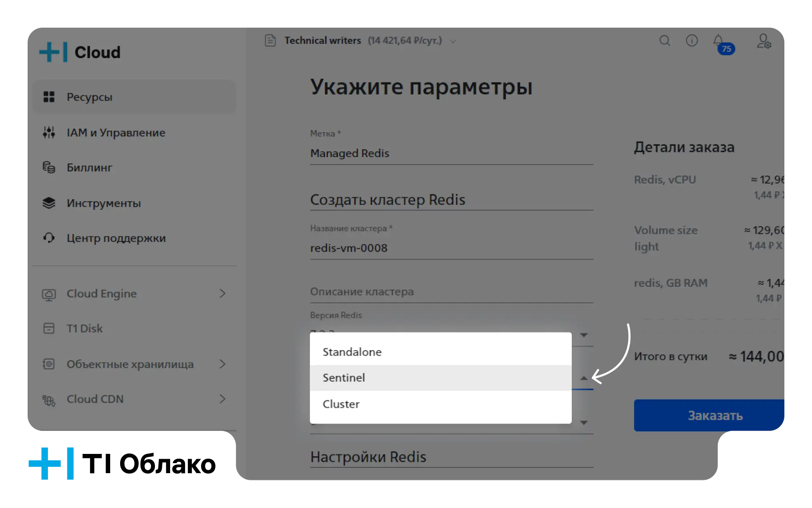Viewport: 812px width, 508px height.
Task: Select Standalone from the list
Action: (441, 352)
